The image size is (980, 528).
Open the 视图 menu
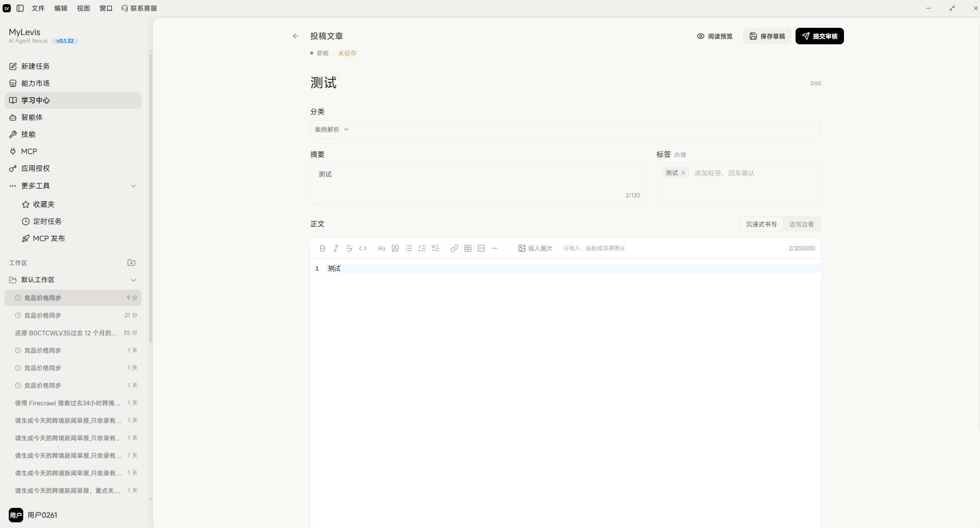coord(83,8)
